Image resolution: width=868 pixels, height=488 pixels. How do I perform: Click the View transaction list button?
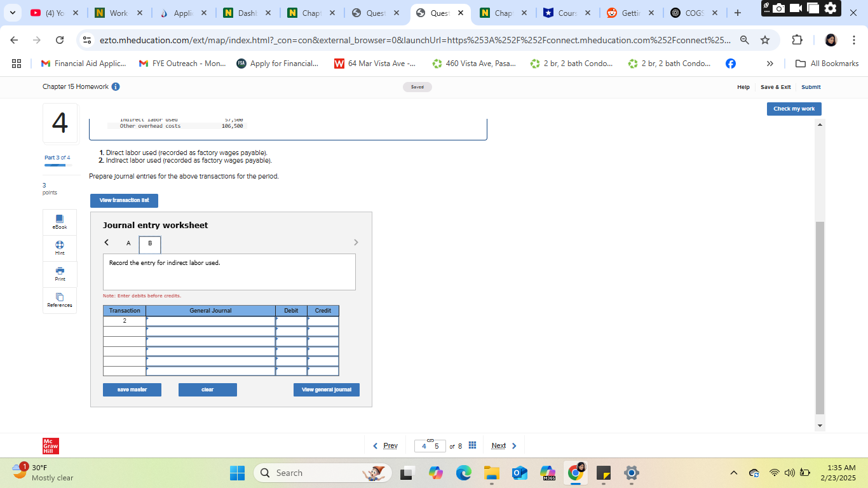point(124,200)
